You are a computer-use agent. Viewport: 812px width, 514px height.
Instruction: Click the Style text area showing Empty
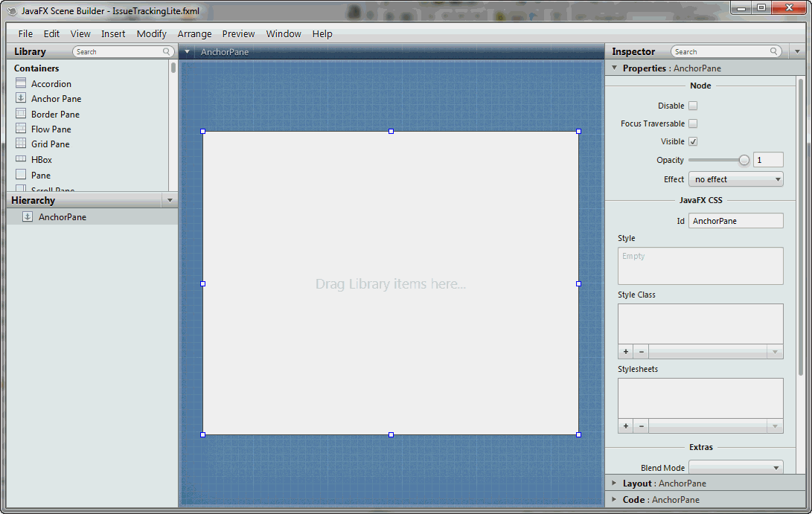700,266
